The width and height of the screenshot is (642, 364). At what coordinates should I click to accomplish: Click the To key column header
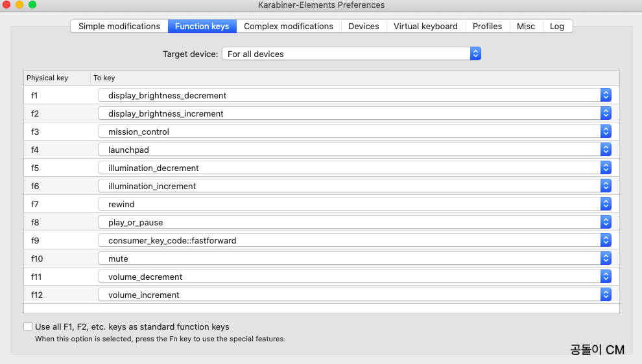tap(355, 78)
